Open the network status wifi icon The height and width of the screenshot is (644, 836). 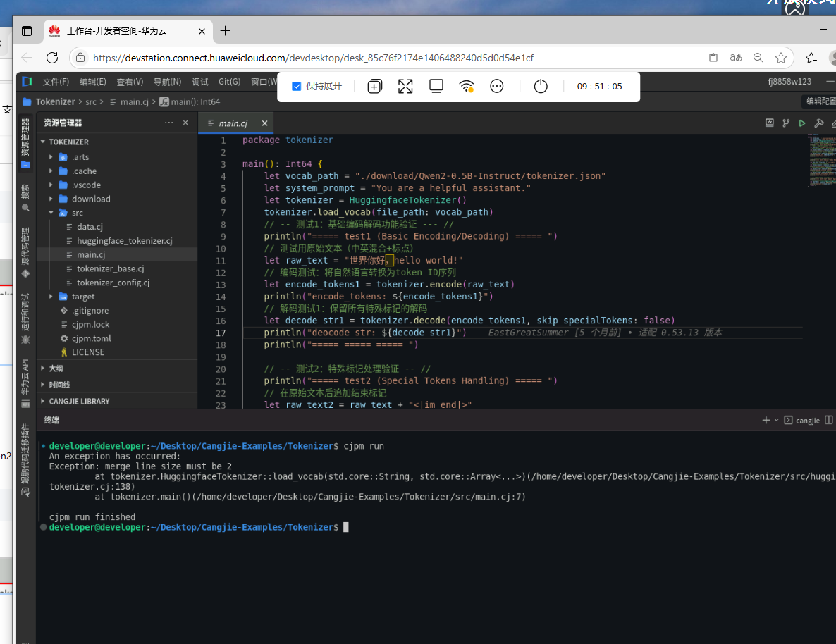click(466, 87)
